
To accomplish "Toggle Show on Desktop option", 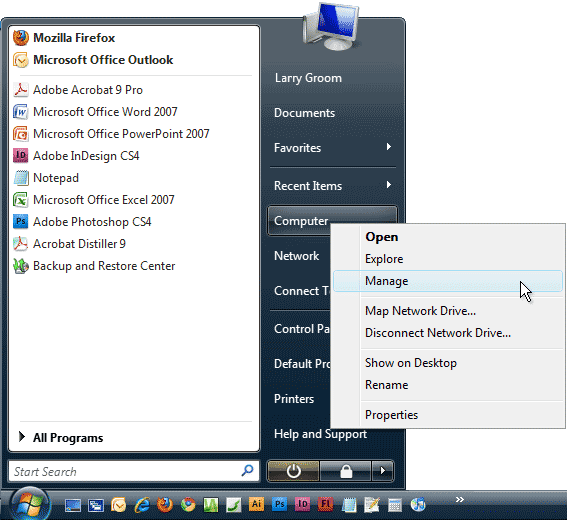I will coord(448,363).
